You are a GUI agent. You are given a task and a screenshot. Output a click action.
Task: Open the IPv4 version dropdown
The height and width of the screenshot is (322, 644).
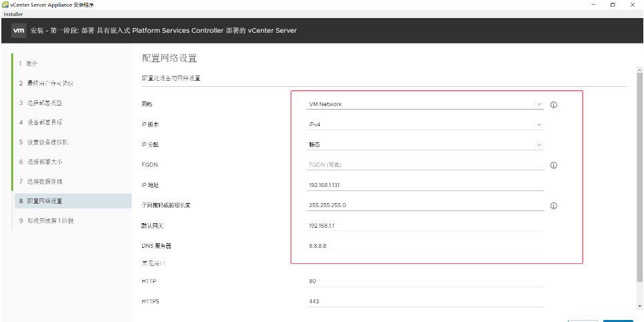point(424,125)
